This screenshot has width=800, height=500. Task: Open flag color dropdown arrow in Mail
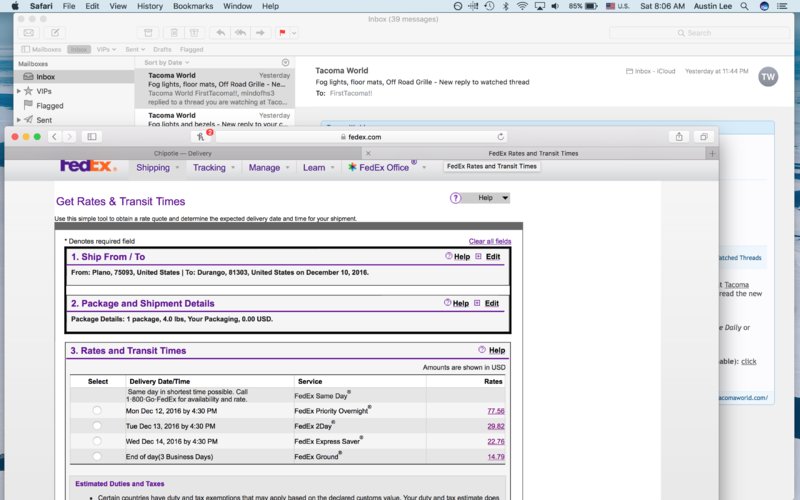[294, 33]
